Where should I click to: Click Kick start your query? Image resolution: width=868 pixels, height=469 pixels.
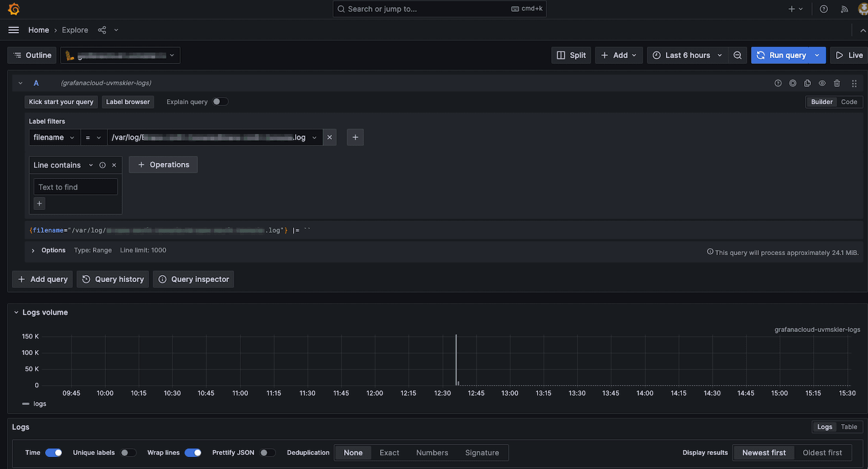tap(61, 102)
